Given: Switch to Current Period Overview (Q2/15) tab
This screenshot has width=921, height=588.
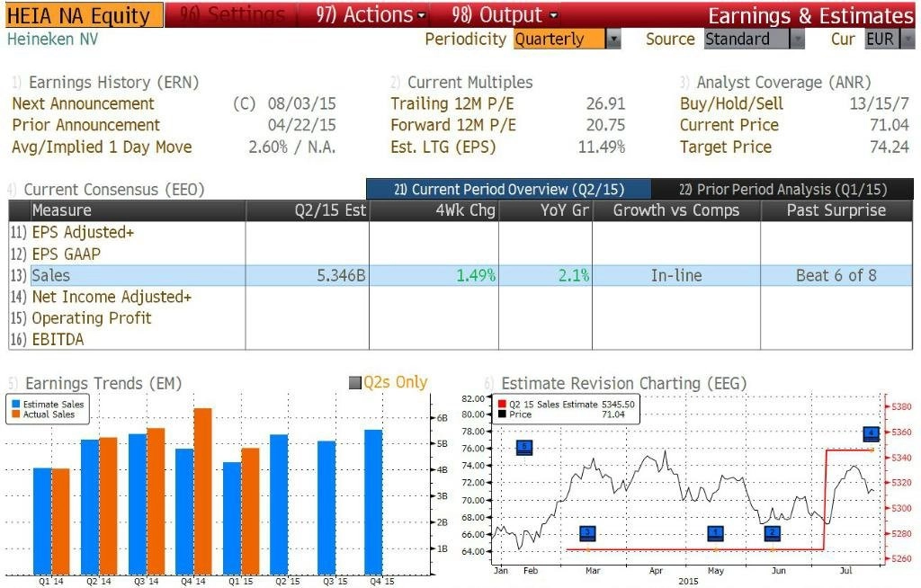Looking at the screenshot, I should click(x=509, y=189).
